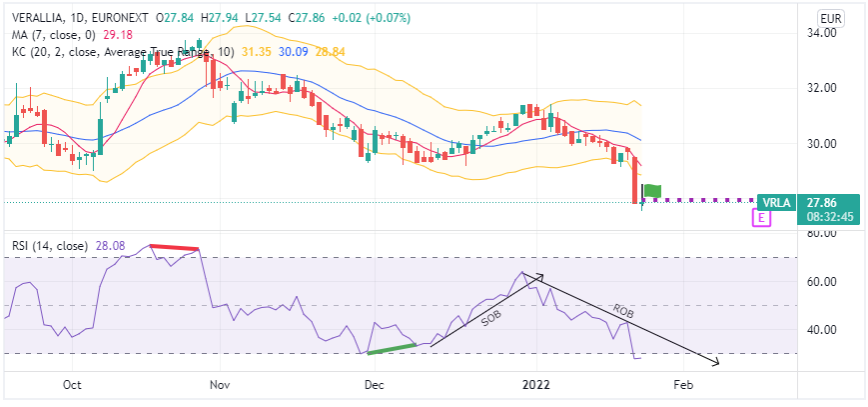Click the MA value 29.18
Screen dimensions: 868x407
point(116,35)
